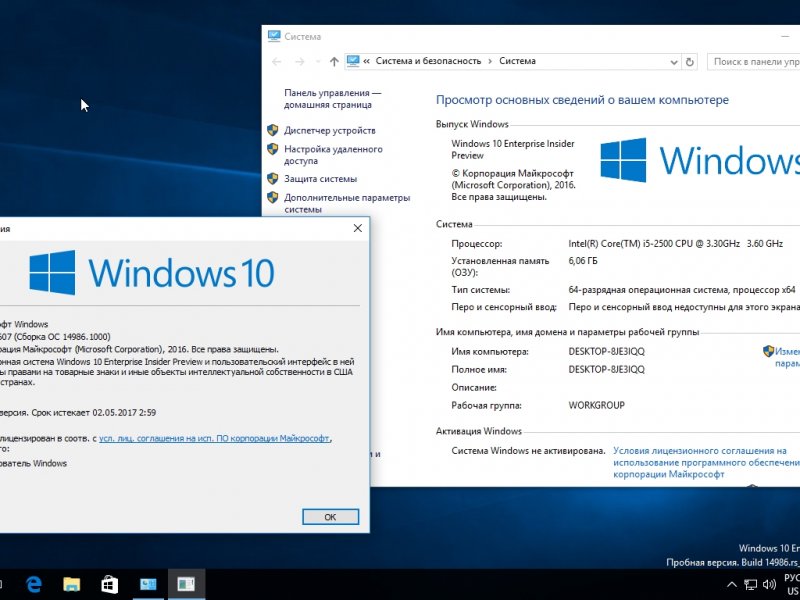800x600 pixels.
Task: Open recent locations dropdown next to forward arrow
Action: point(317,62)
